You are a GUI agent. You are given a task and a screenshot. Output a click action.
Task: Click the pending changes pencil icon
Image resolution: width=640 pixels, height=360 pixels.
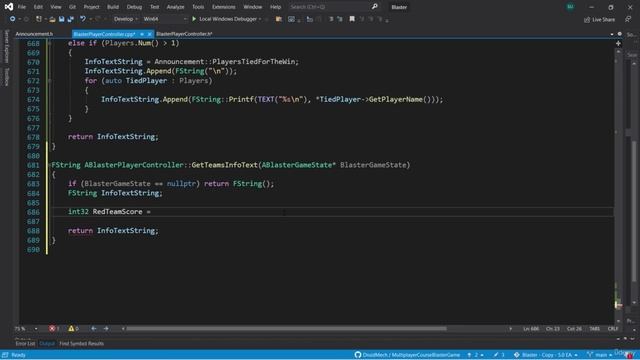[496, 355]
